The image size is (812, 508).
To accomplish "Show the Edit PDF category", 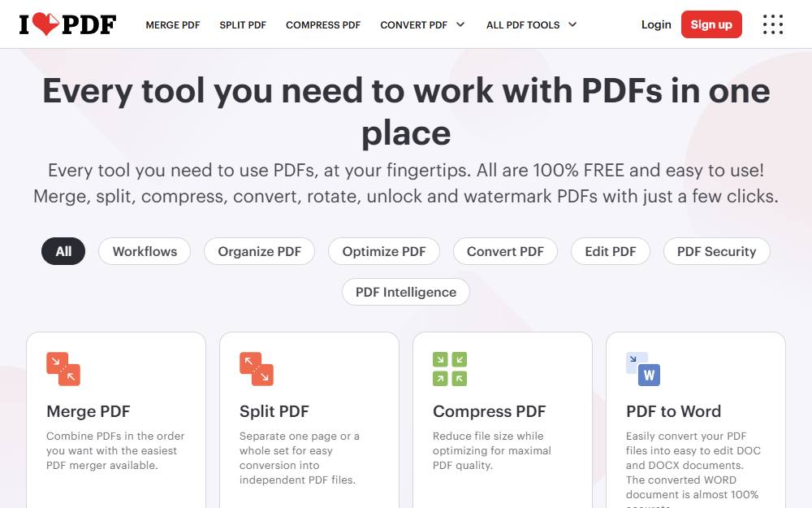I will click(611, 251).
